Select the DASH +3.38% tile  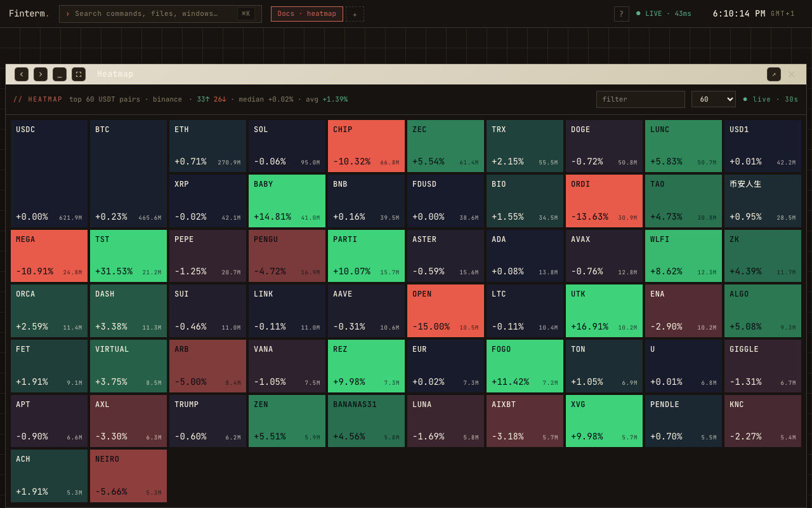(x=128, y=311)
